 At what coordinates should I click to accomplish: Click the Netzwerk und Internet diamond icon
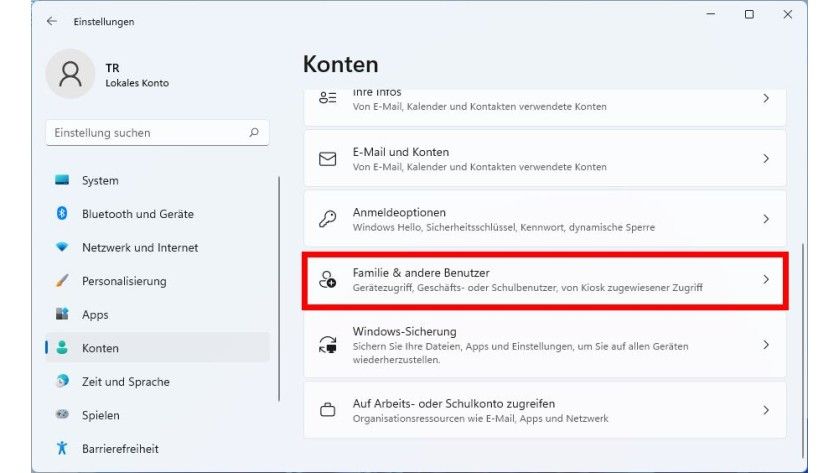click(62, 247)
